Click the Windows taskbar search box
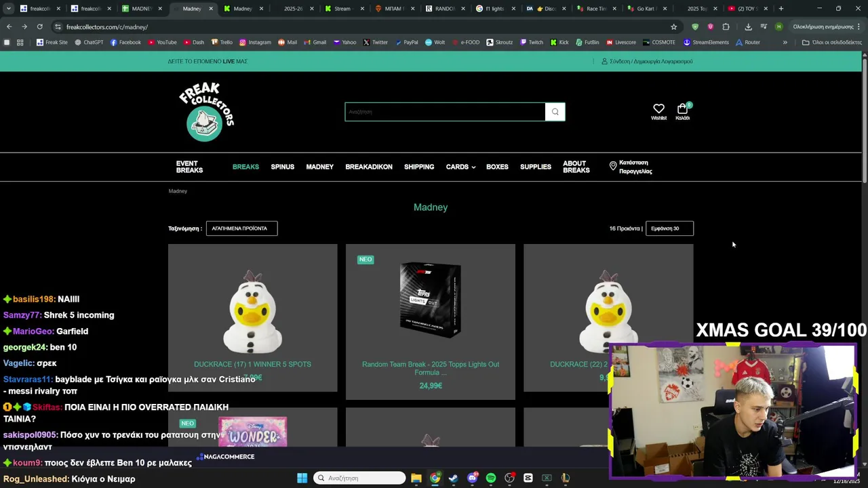This screenshot has height=488, width=868. pos(360,478)
